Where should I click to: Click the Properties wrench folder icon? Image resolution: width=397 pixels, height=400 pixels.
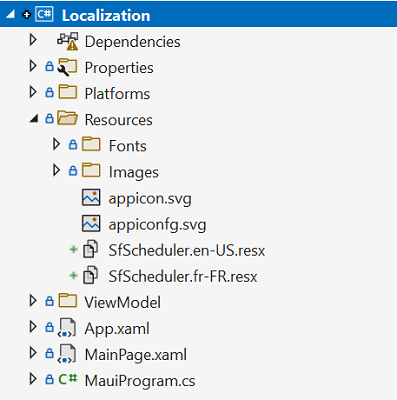[67, 67]
